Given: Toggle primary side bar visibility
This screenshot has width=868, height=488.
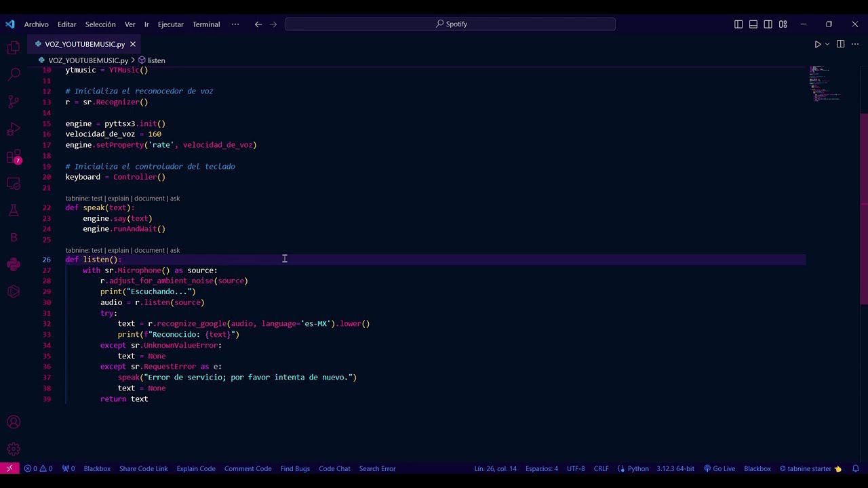Looking at the screenshot, I should click(738, 24).
